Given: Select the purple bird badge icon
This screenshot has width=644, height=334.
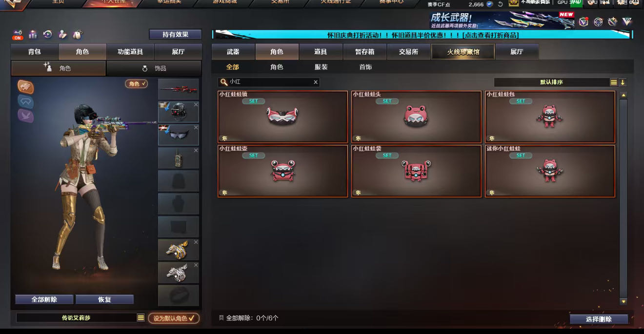Looking at the screenshot, I should [26, 116].
